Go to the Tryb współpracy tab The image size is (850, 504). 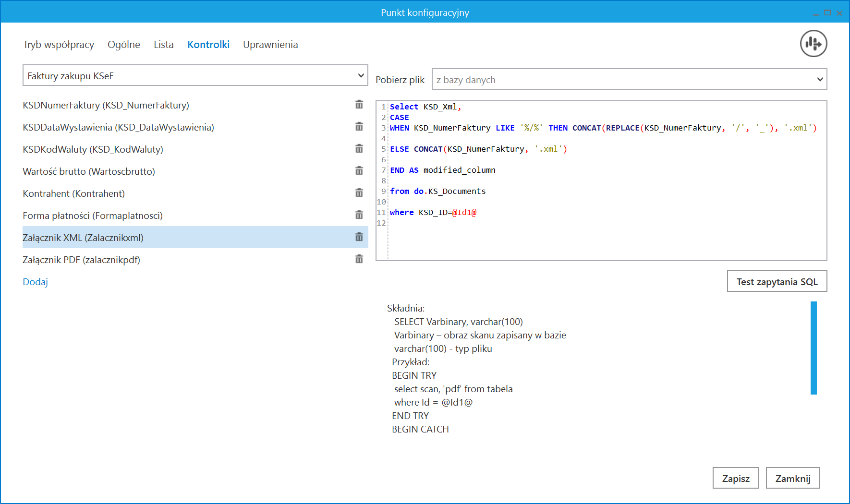tap(59, 45)
